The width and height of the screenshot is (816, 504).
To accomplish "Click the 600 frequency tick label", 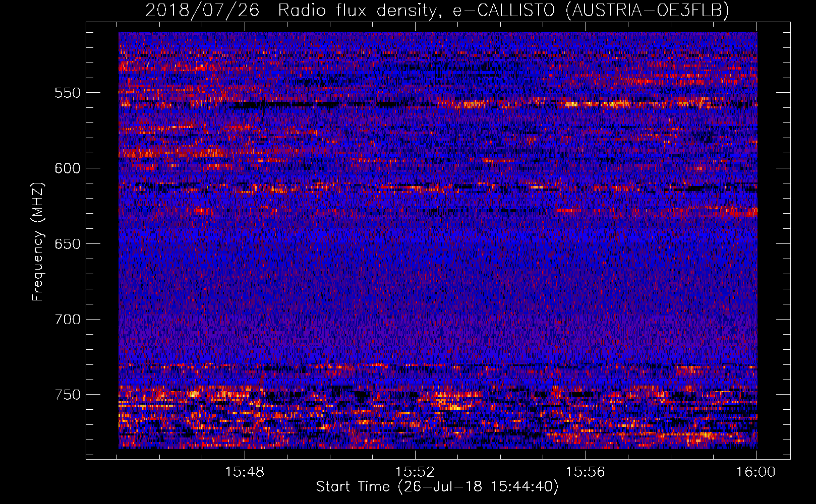I will 68,168.
